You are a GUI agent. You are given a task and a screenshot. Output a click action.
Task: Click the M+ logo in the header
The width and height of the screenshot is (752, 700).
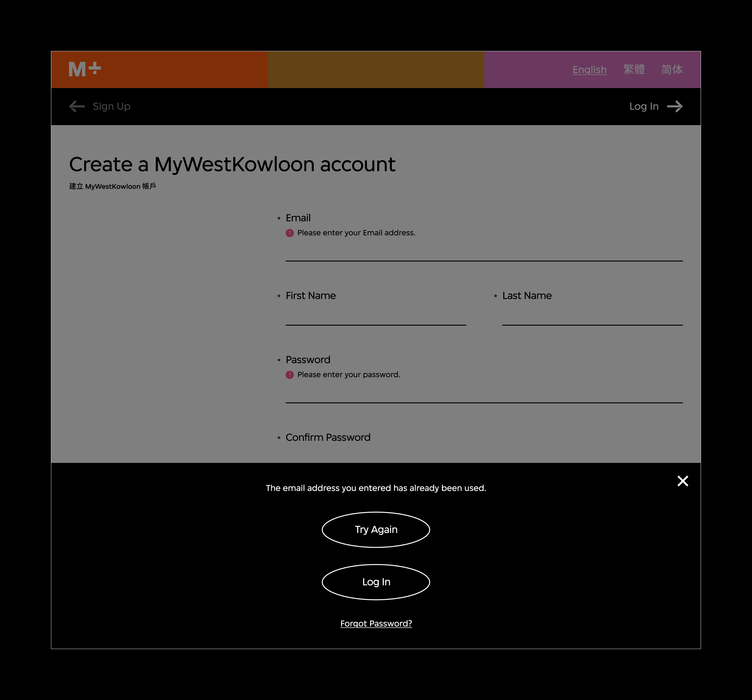(x=85, y=69)
